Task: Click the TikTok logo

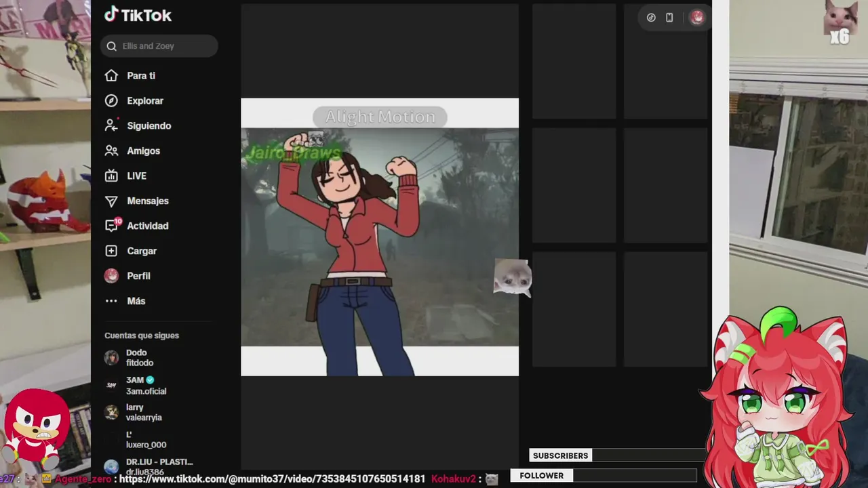Action: point(138,15)
